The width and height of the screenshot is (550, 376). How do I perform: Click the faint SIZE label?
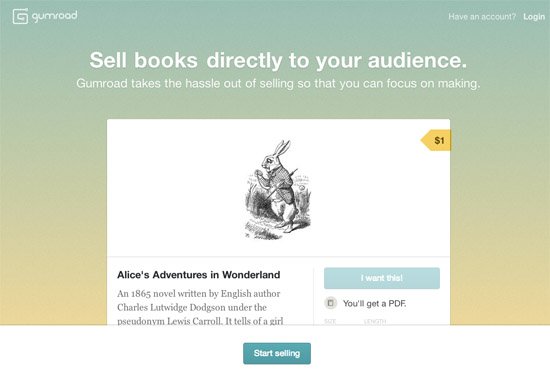click(330, 321)
